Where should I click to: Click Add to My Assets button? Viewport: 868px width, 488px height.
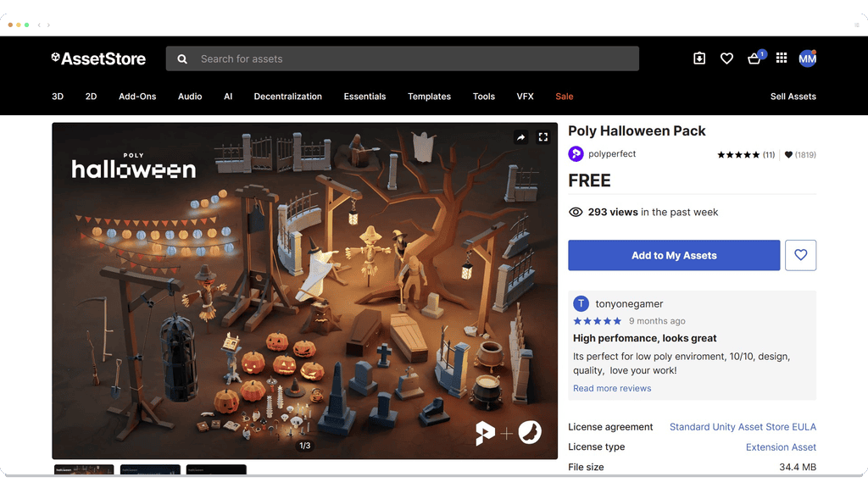click(674, 255)
